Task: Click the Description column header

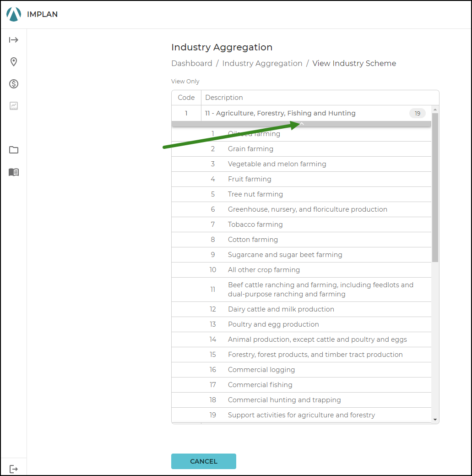Action: 224,98
